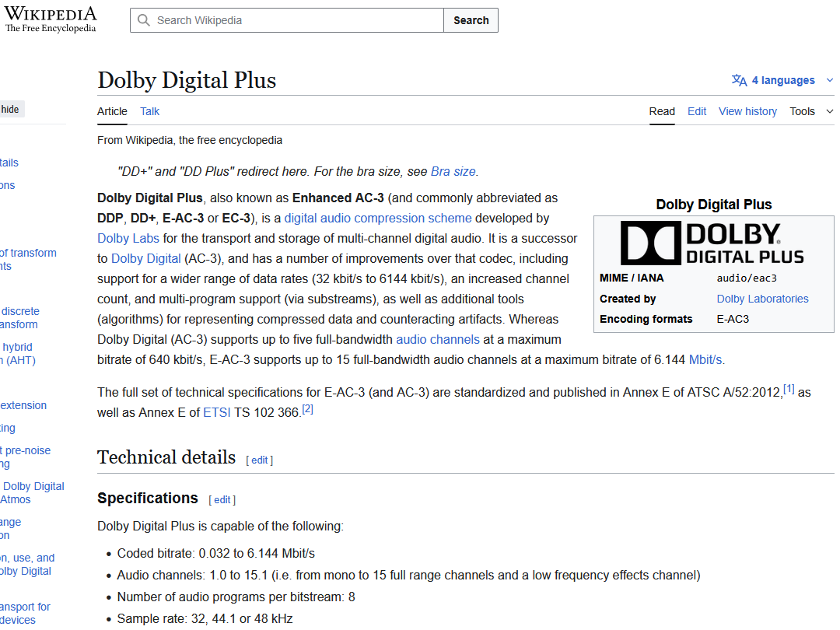This screenshot has height=630, width=840.
Task: Focus the Search Wikipedia input field
Action: (296, 20)
